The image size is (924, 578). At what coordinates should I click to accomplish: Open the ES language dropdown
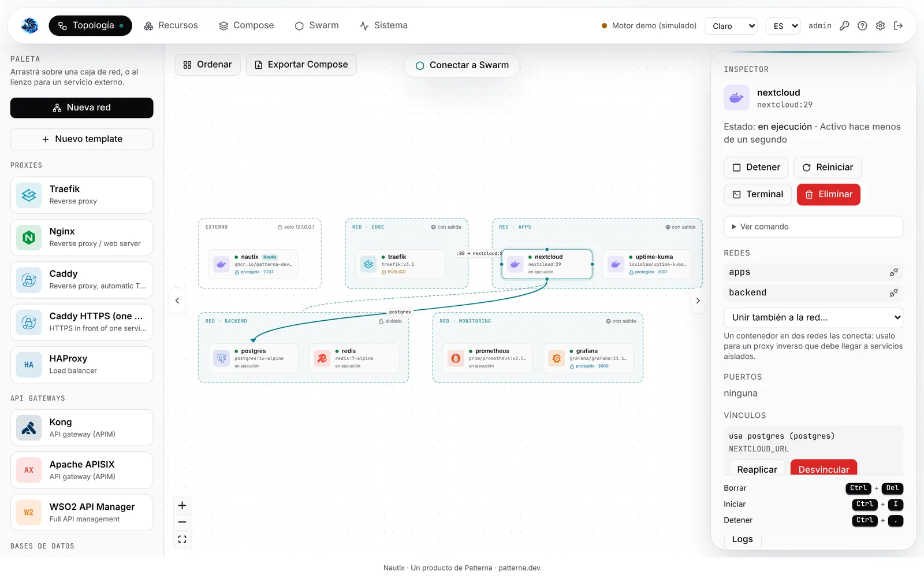pos(783,26)
